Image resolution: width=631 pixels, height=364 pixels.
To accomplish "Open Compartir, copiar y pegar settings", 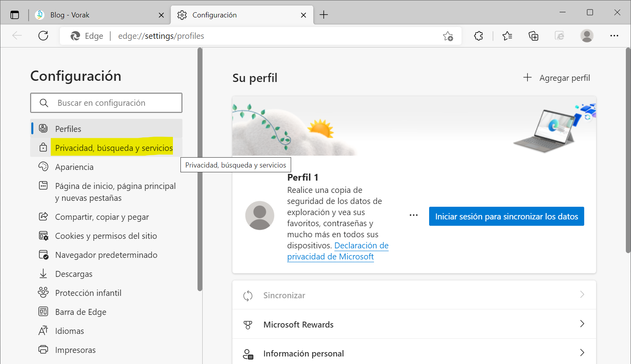I will click(x=106, y=217).
